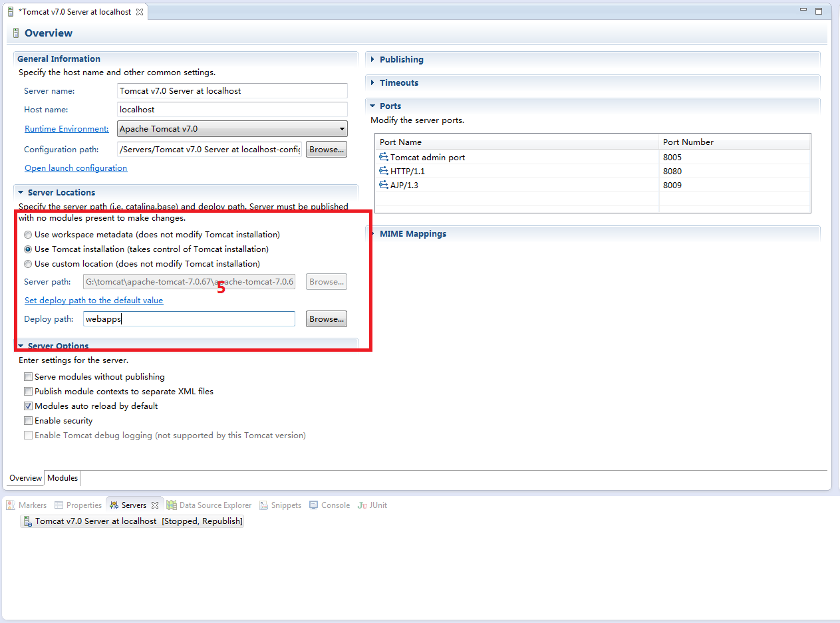840x623 pixels.
Task: Close the Servers view tab
Action: 155,505
